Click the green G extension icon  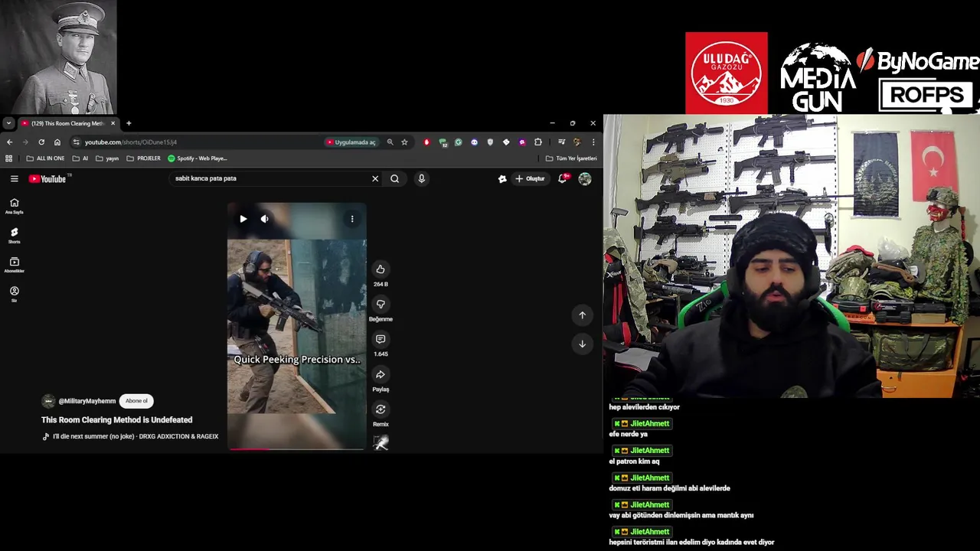(458, 142)
